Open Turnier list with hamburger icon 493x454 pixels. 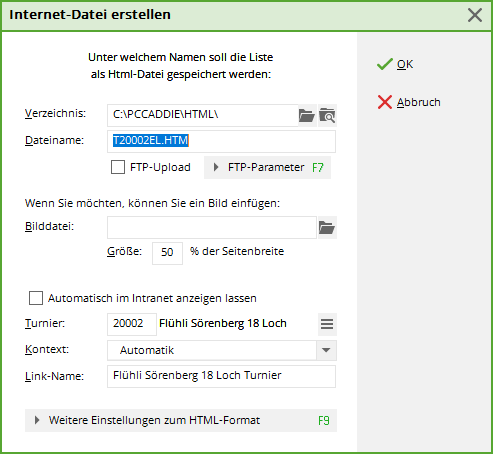[327, 324]
